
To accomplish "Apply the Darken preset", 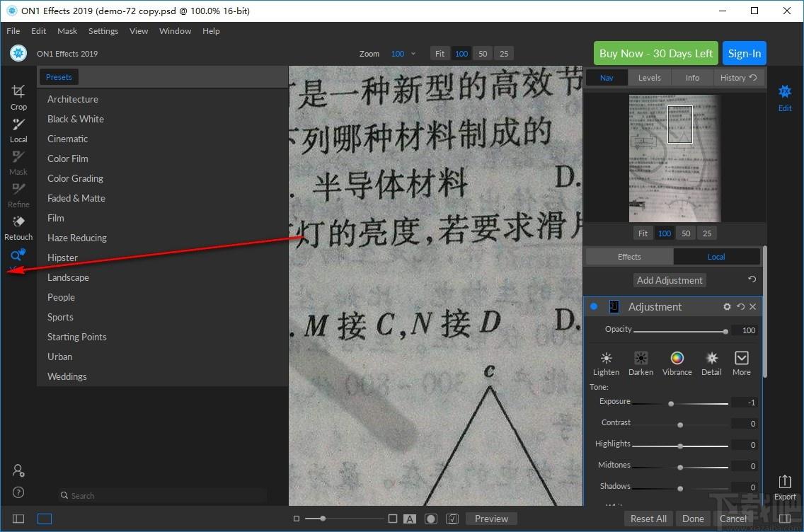I will tap(641, 364).
